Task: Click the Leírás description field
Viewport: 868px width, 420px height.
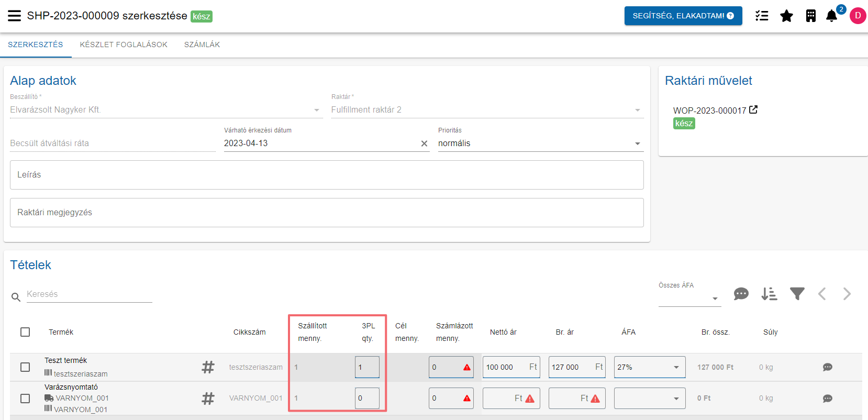Action: click(x=327, y=175)
